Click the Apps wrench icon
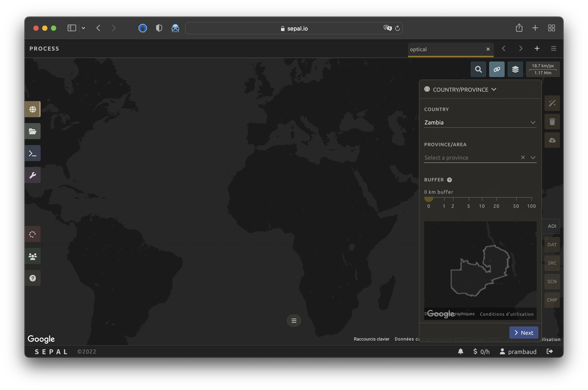This screenshot has height=390, width=588. [x=32, y=175]
